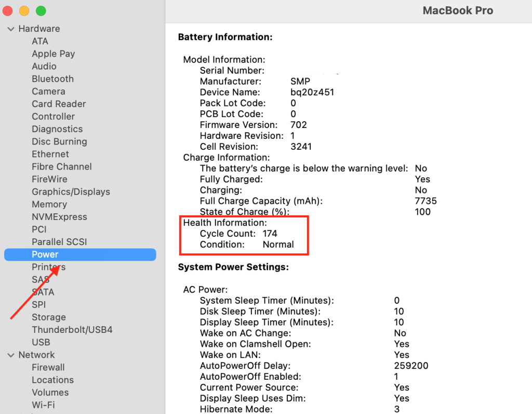532x414 pixels.
Task: Select Apple Pay in the sidebar
Action: click(x=54, y=54)
